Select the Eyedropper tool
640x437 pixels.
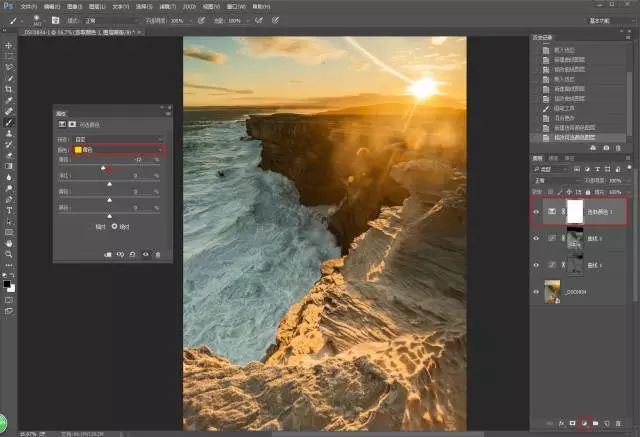[9, 100]
